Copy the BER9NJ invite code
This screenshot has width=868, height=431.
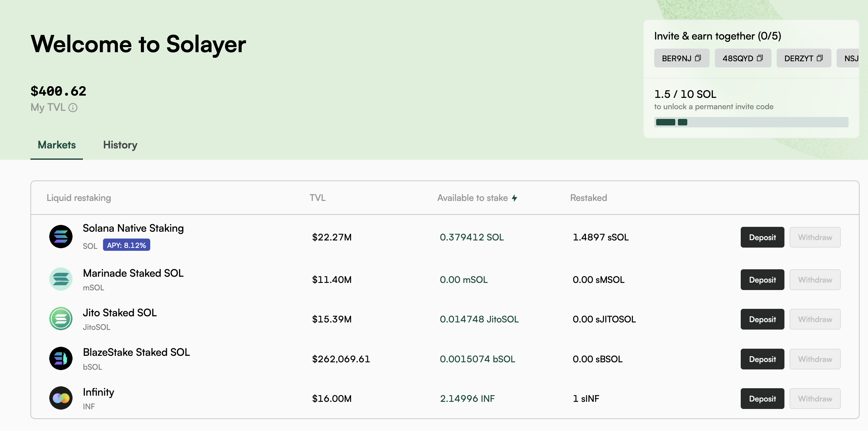(698, 58)
